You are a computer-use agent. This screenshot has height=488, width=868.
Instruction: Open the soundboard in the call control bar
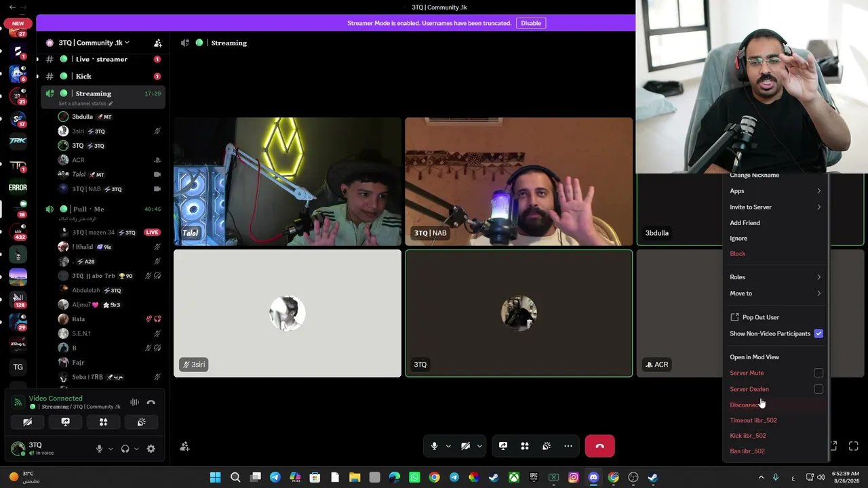[x=547, y=446]
